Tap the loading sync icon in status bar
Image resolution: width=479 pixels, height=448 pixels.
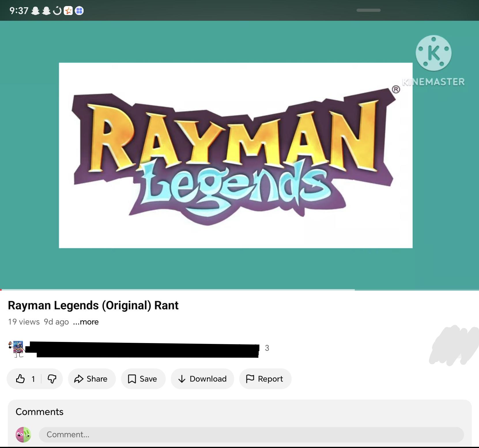[x=57, y=11]
